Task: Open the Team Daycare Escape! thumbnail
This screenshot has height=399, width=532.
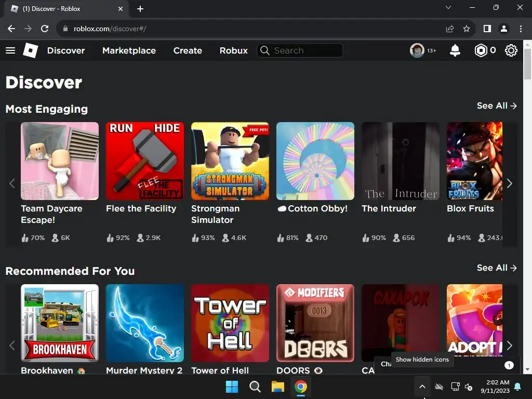Action: pos(60,161)
